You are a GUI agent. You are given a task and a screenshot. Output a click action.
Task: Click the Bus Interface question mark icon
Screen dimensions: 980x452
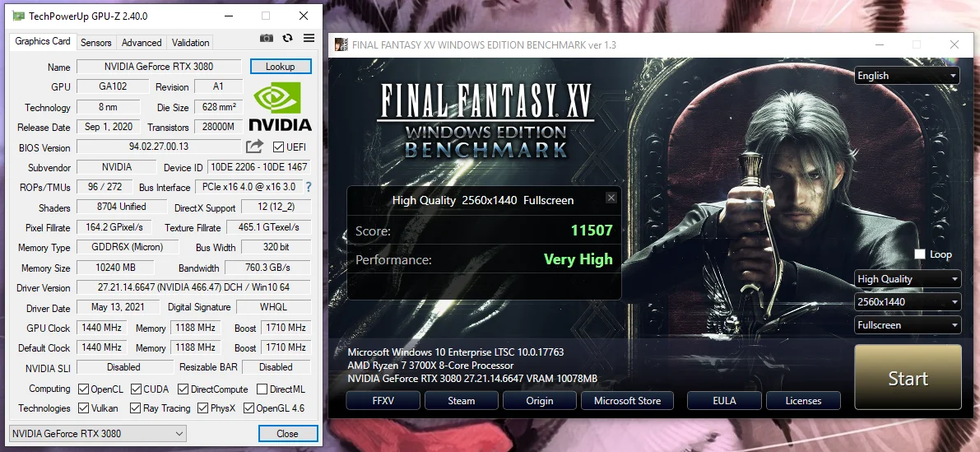point(308,186)
